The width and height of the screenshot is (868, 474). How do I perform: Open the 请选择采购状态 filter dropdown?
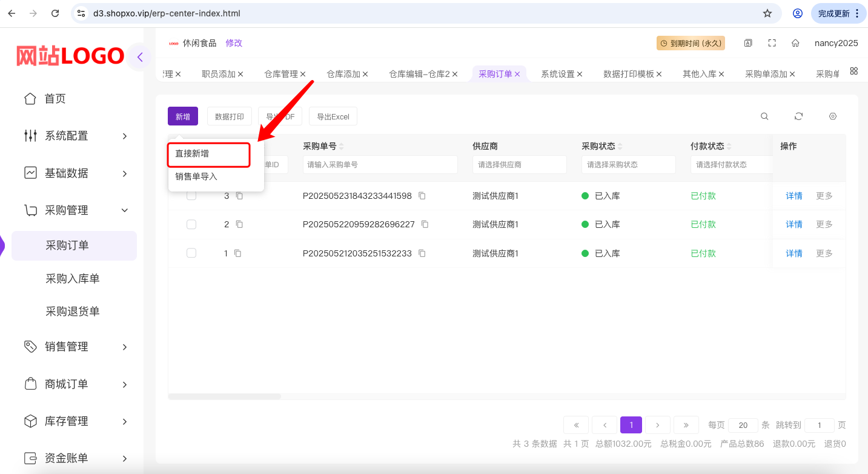pos(629,165)
